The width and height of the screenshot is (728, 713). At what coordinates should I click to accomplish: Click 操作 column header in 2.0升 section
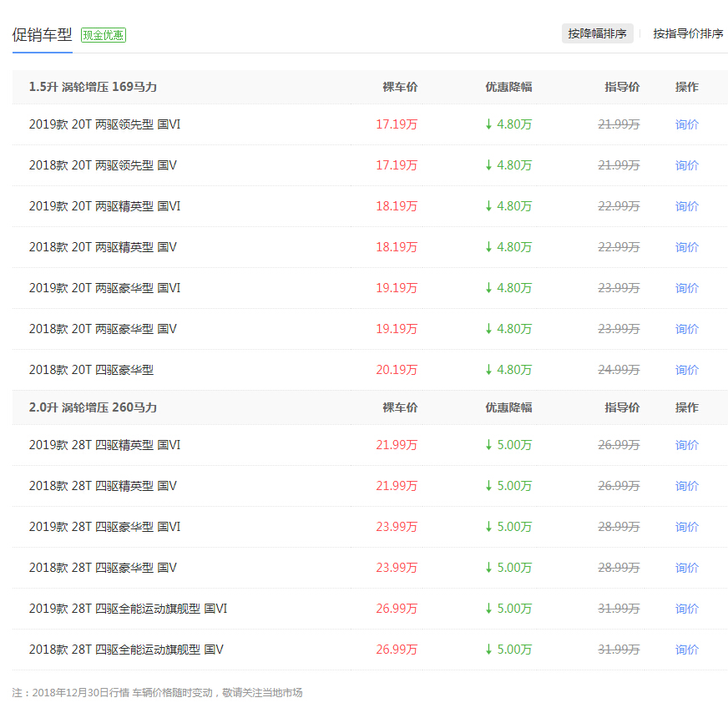point(687,407)
